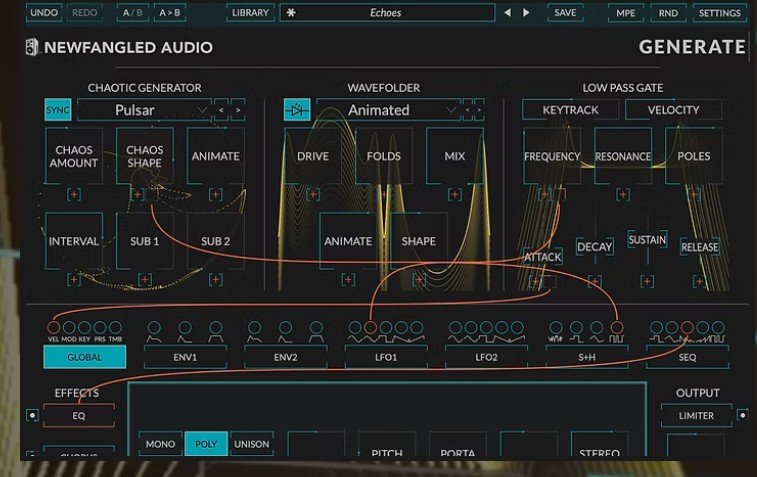The height and width of the screenshot is (477, 757).
Task: Toggle the LIMITER power button
Action: click(742, 415)
